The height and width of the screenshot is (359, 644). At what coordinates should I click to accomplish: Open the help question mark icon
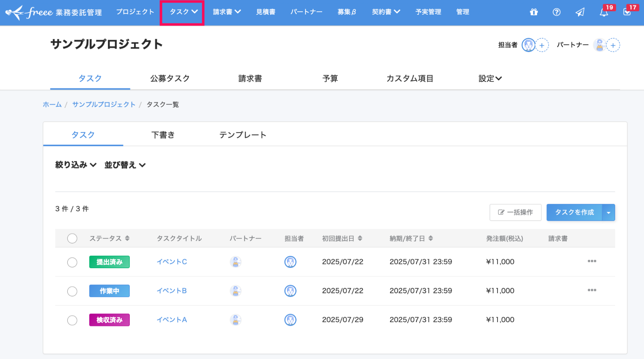556,12
